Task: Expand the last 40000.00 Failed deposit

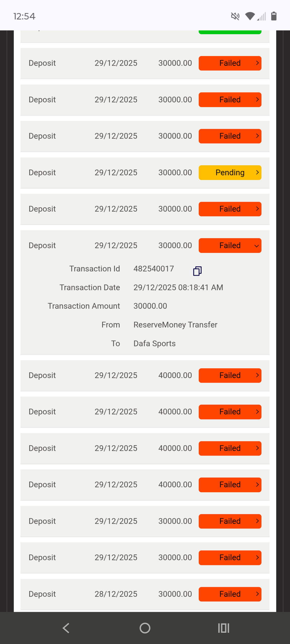Action: pyautogui.click(x=230, y=485)
